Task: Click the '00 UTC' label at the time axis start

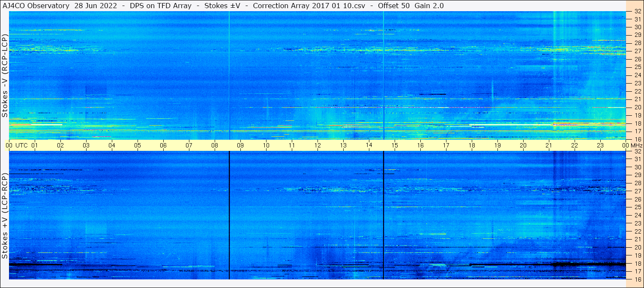Action: point(16,145)
